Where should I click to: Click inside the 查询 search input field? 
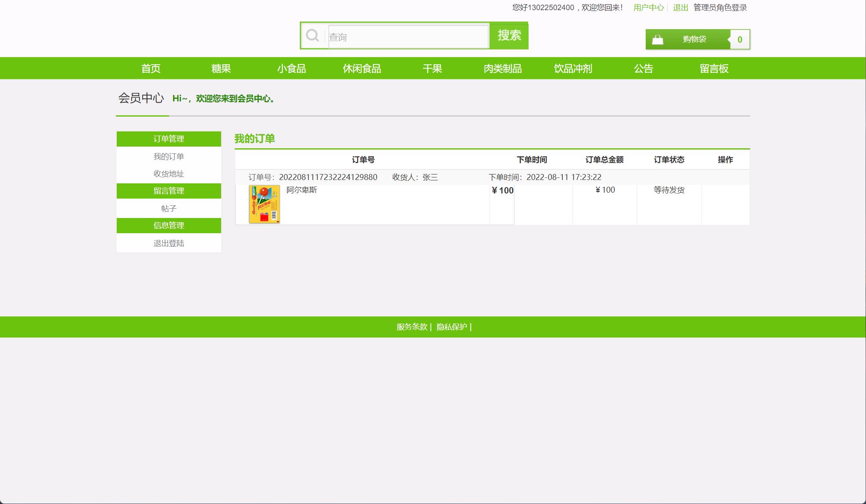406,36
